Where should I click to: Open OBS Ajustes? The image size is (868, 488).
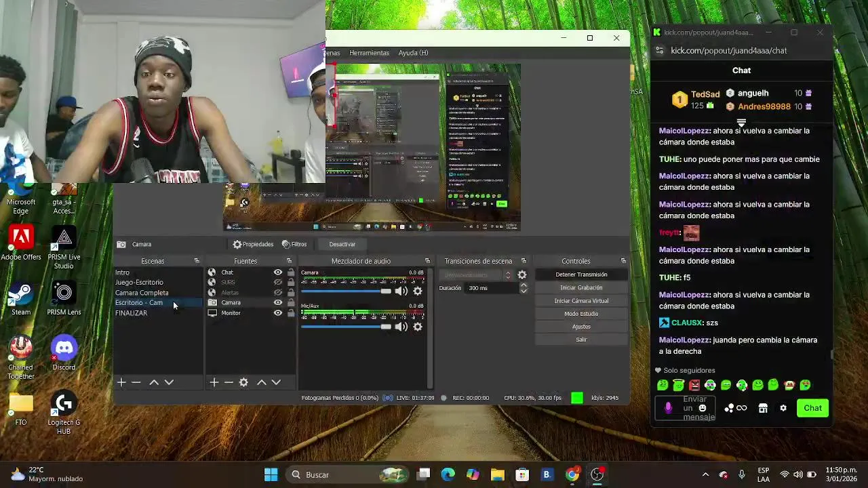click(x=581, y=327)
